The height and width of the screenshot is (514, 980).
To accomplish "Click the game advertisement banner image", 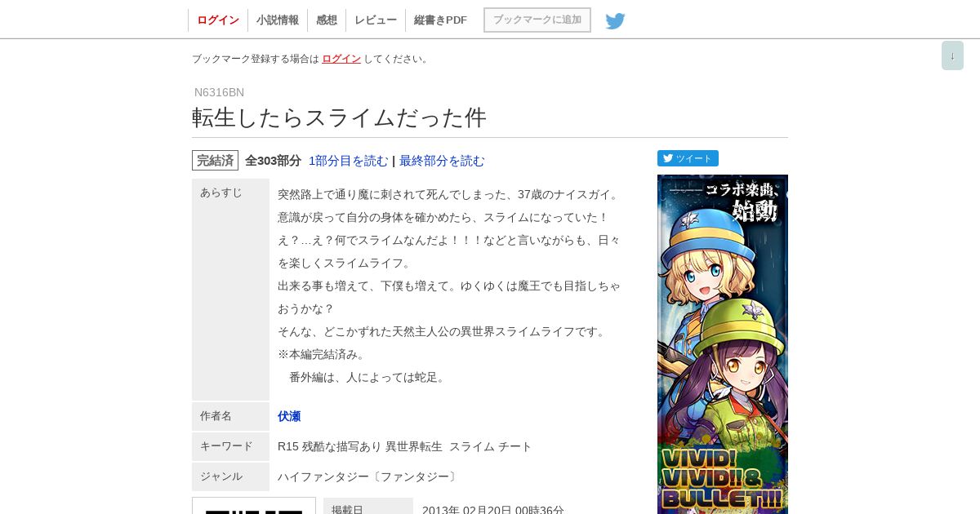I will (723, 344).
